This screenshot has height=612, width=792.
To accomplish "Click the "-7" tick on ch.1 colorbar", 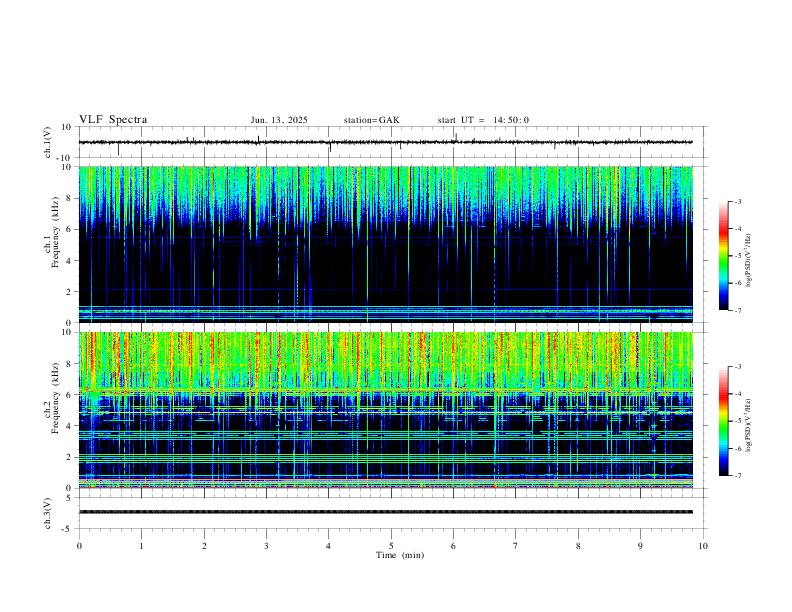I will pos(738,311).
